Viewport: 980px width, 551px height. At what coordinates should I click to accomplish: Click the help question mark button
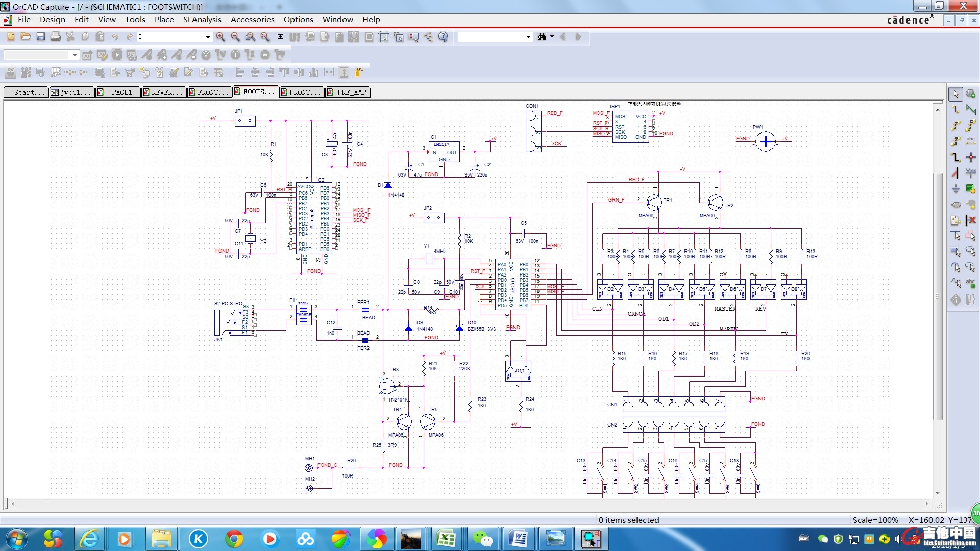pos(443,37)
